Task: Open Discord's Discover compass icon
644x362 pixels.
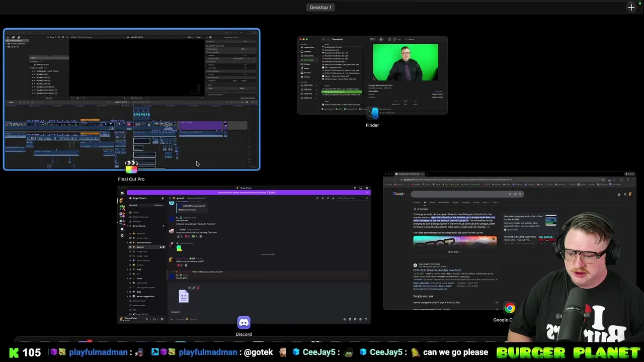Action: [x=122, y=235]
